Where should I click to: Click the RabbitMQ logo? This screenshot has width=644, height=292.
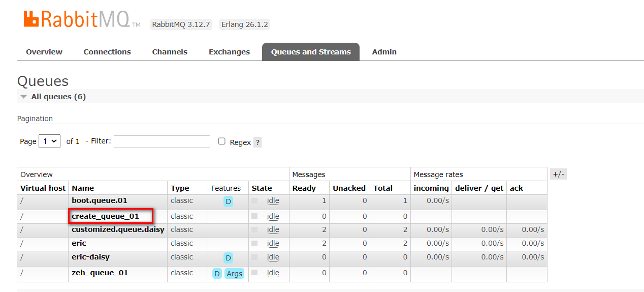point(81,20)
